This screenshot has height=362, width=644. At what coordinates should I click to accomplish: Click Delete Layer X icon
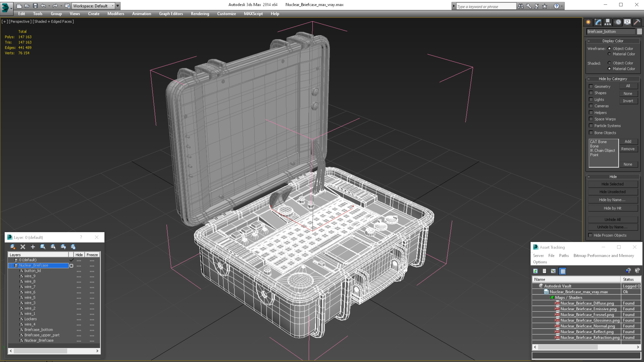tap(23, 247)
